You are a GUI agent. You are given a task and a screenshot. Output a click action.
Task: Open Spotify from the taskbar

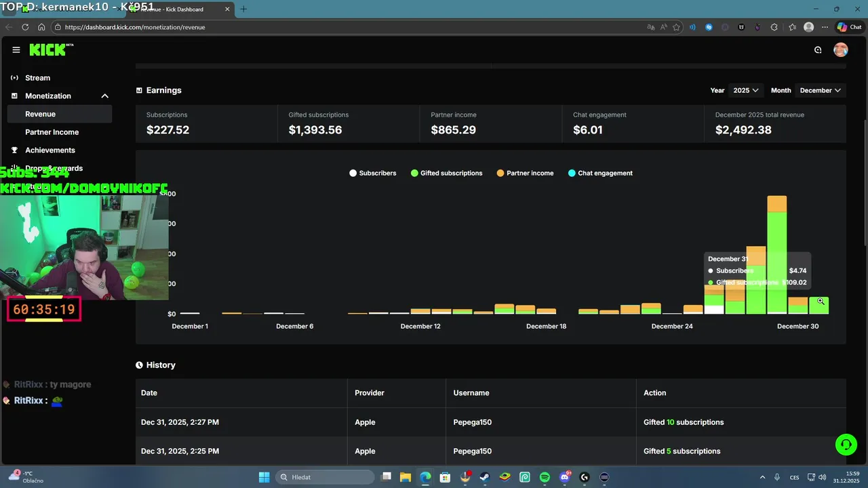[545, 477]
